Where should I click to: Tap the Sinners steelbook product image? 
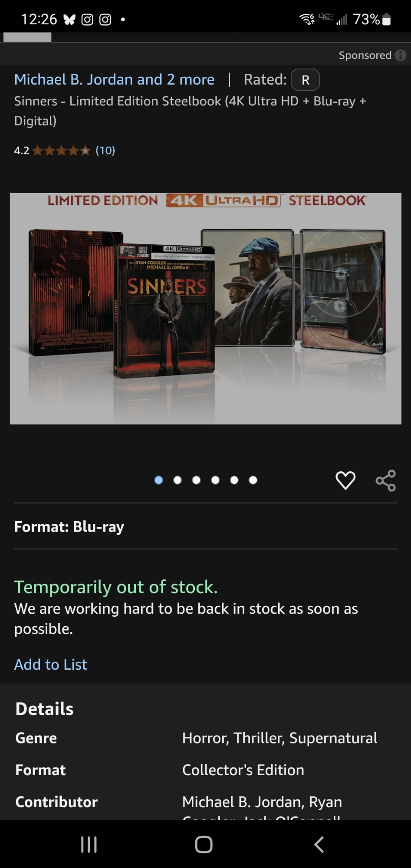coord(206,309)
